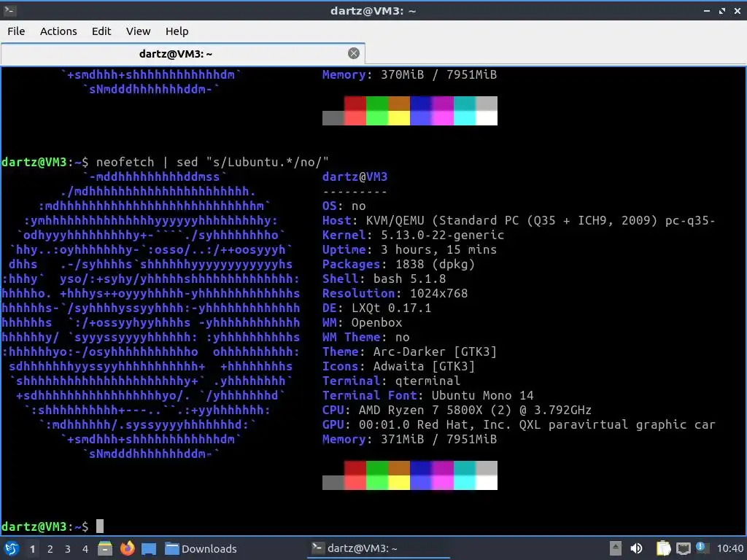Open the removable media eject icon

click(x=616, y=548)
